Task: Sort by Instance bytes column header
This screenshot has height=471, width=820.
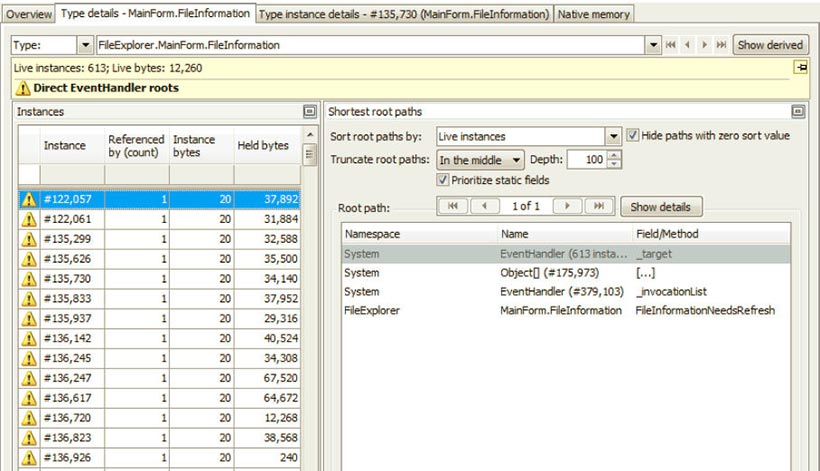Action: 201,145
